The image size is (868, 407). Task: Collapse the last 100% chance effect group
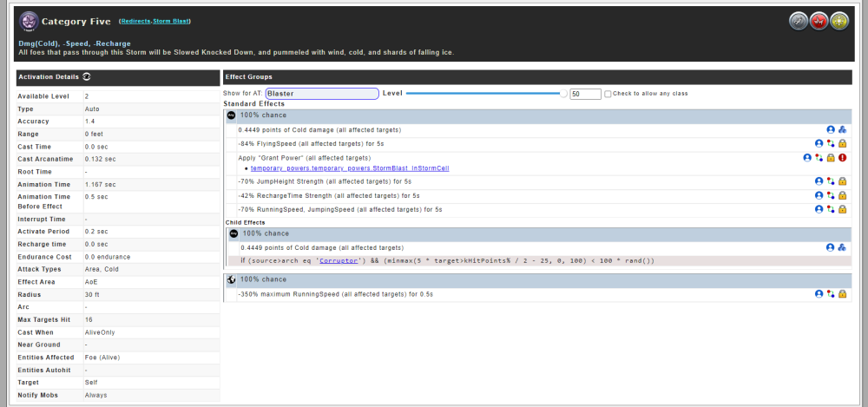click(231, 279)
